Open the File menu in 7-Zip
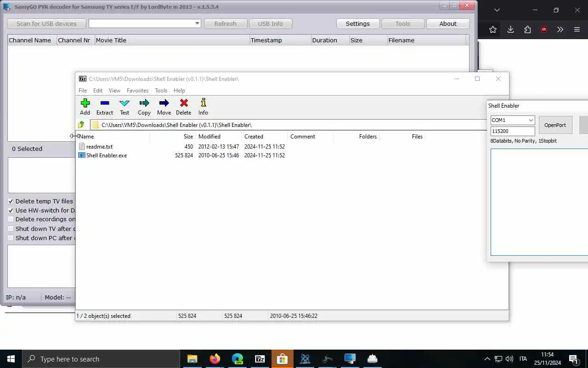 83,91
